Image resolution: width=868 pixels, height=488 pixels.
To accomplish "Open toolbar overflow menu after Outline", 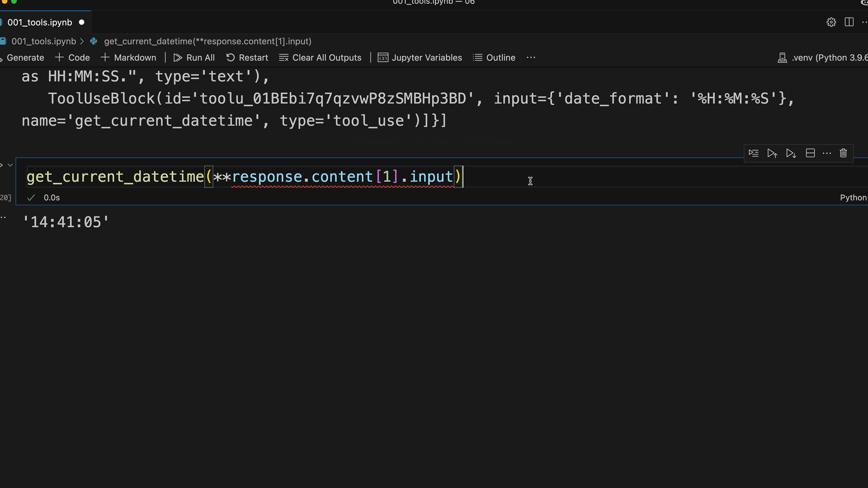I will coord(531,57).
